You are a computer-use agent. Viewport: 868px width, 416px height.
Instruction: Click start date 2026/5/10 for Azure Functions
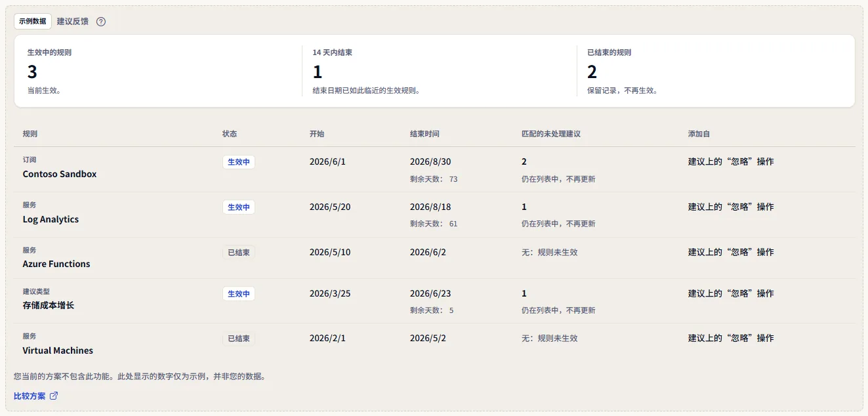click(330, 253)
